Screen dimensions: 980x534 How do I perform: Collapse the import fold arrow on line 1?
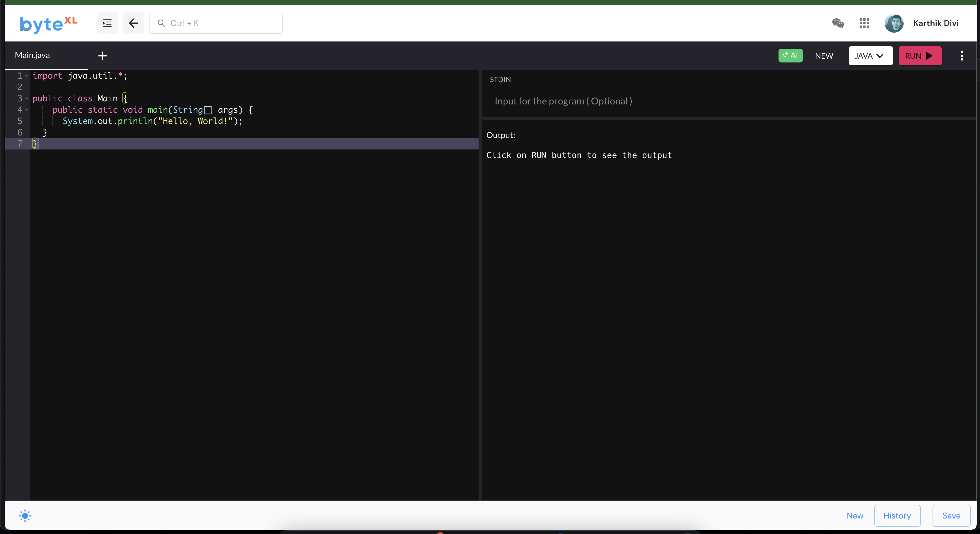coord(27,76)
